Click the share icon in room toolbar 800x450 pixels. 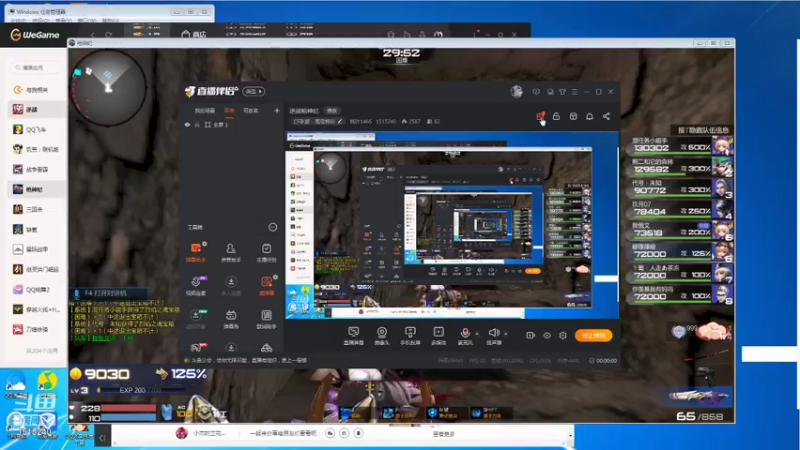tap(606, 116)
